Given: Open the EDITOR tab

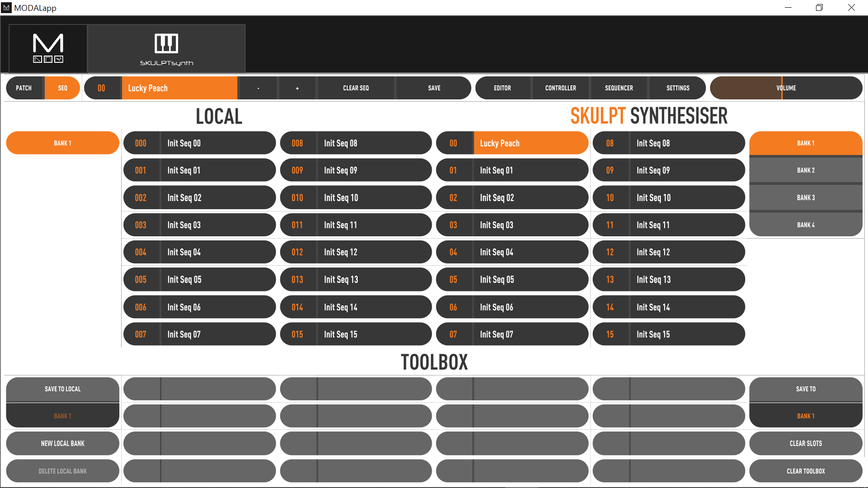Looking at the screenshot, I should [502, 88].
